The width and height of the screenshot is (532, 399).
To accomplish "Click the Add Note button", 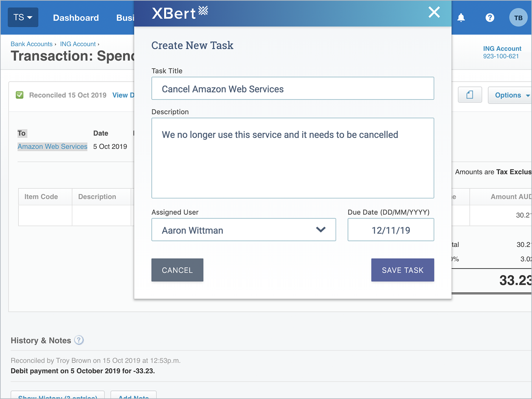I will (x=134, y=395).
